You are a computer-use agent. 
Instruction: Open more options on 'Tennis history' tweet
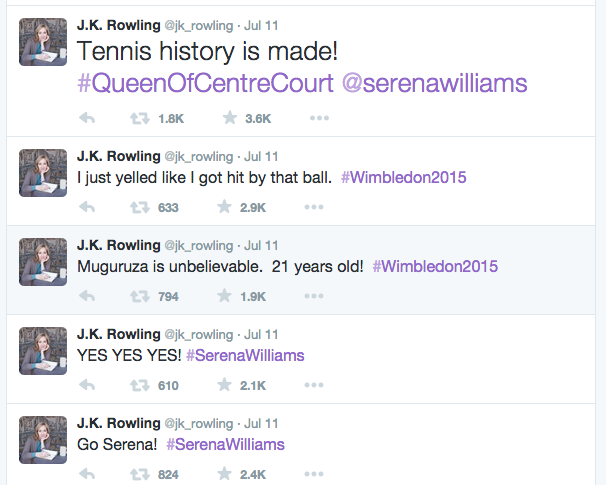click(319, 118)
